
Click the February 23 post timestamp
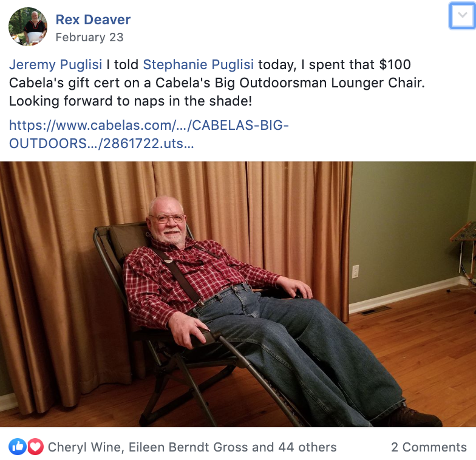(90, 38)
